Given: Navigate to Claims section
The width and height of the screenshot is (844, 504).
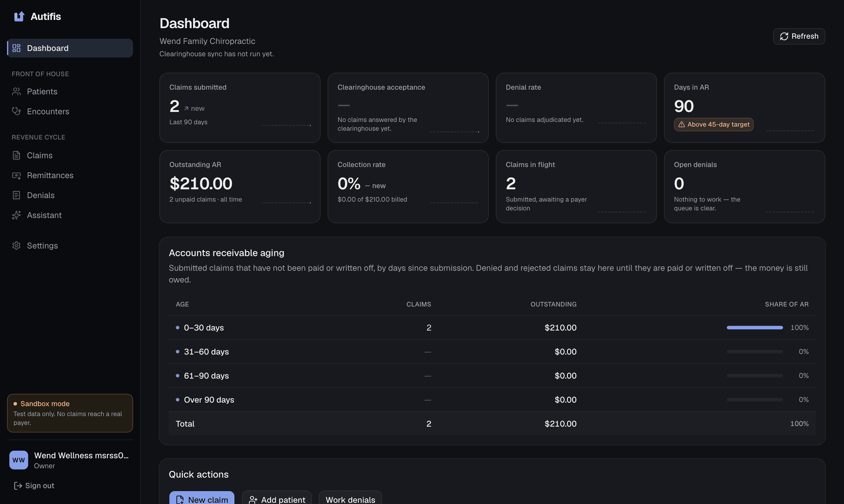Looking at the screenshot, I should 70,155.
